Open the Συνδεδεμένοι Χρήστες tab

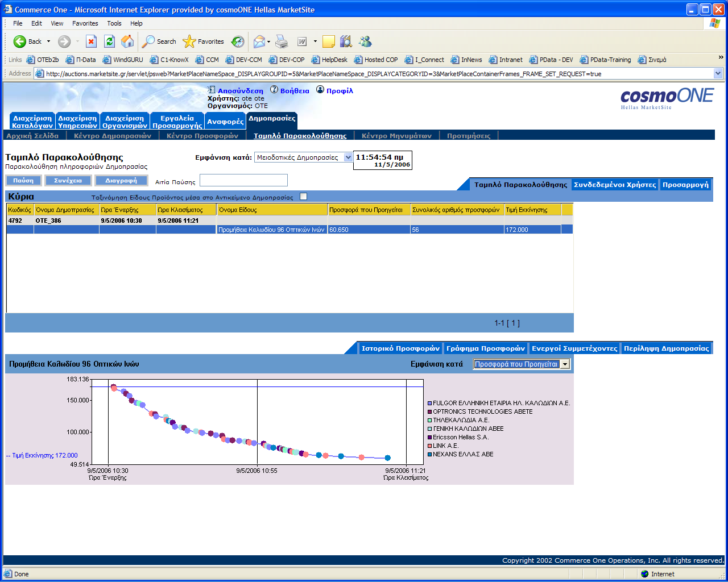point(615,185)
